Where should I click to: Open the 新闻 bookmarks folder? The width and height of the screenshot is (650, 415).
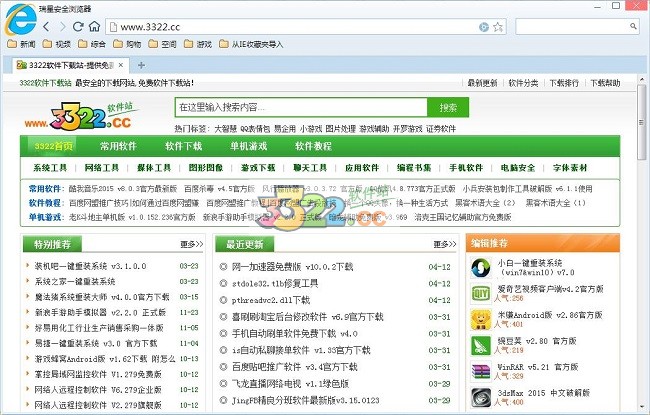point(22,44)
